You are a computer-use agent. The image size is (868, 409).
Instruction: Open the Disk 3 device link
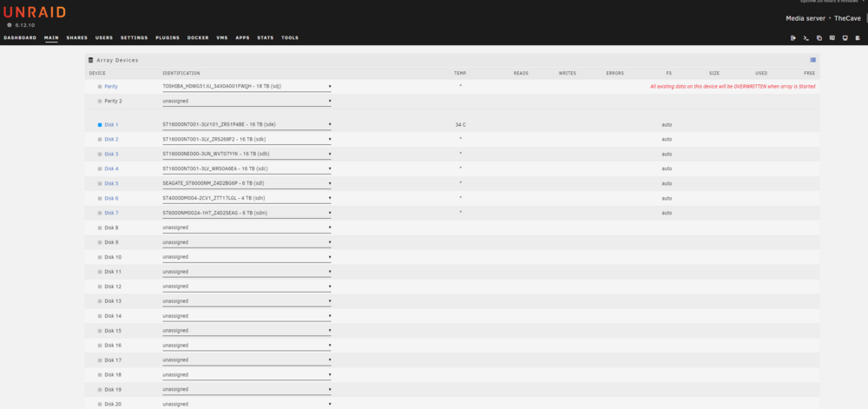(111, 154)
